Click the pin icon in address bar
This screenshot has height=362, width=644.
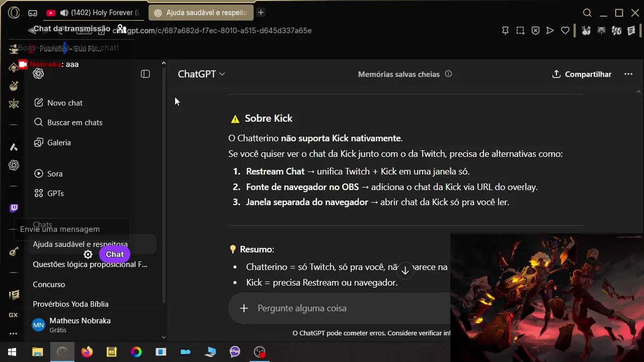pyautogui.click(x=506, y=31)
